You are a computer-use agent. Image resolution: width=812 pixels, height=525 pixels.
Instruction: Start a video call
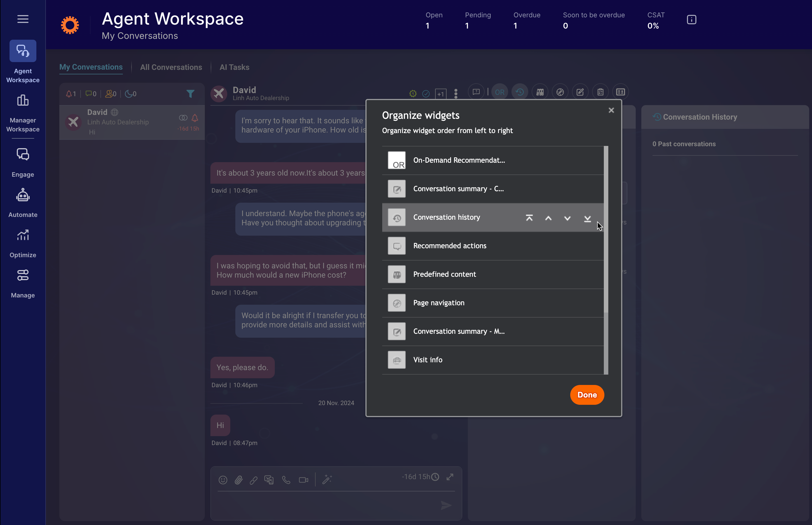[x=303, y=480]
